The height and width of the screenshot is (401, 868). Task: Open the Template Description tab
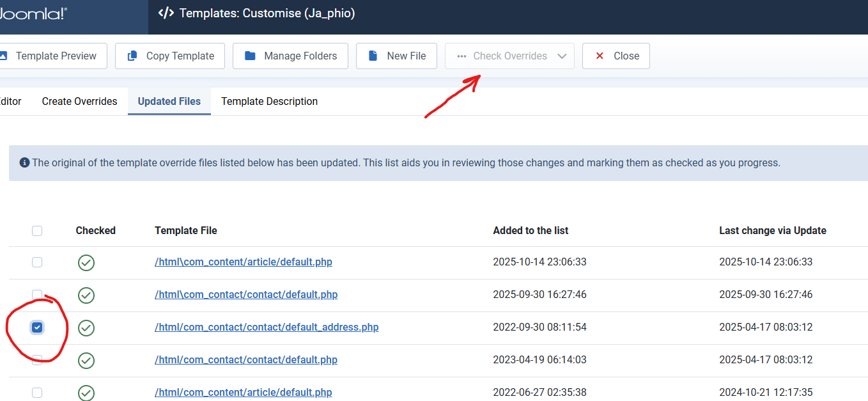(x=269, y=101)
